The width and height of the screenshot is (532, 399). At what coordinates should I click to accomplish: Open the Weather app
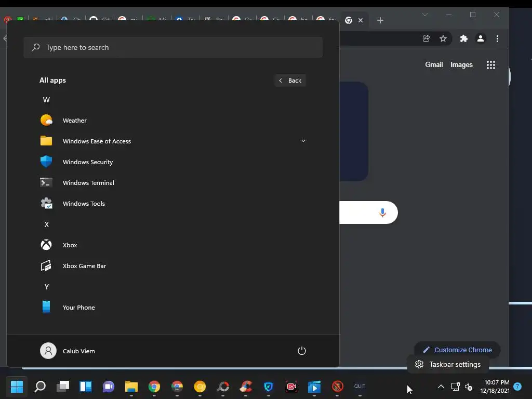point(173,121)
